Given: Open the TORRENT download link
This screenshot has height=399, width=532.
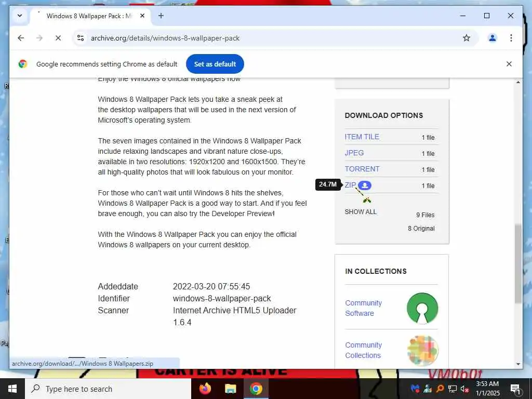Looking at the screenshot, I should 362,169.
